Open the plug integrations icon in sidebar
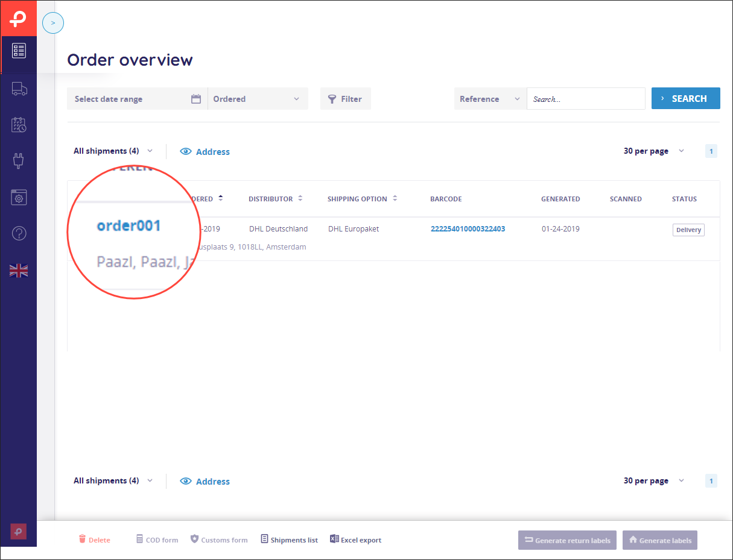Viewport: 733px width, 560px height. tap(19, 161)
